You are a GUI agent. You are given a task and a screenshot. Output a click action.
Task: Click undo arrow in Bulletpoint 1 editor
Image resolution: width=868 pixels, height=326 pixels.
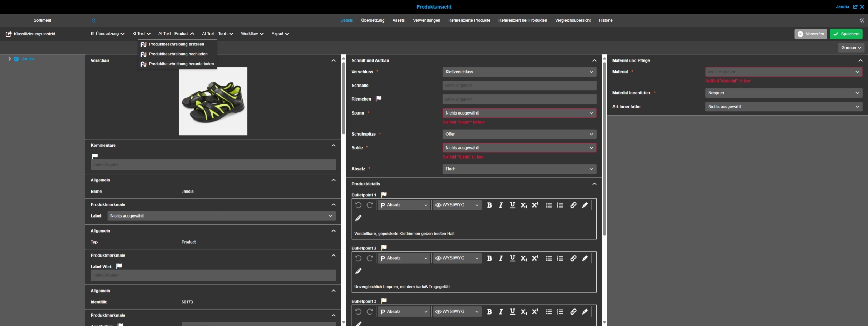point(358,205)
